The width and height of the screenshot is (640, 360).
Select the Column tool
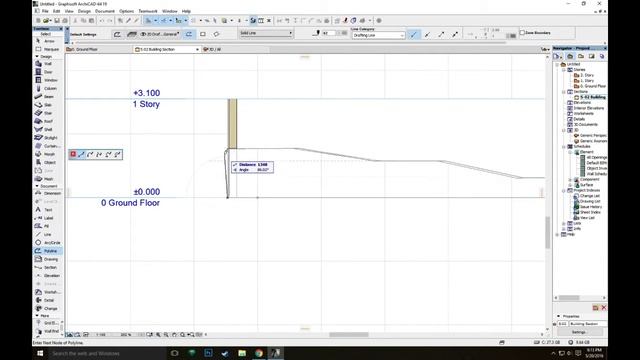tap(48, 88)
